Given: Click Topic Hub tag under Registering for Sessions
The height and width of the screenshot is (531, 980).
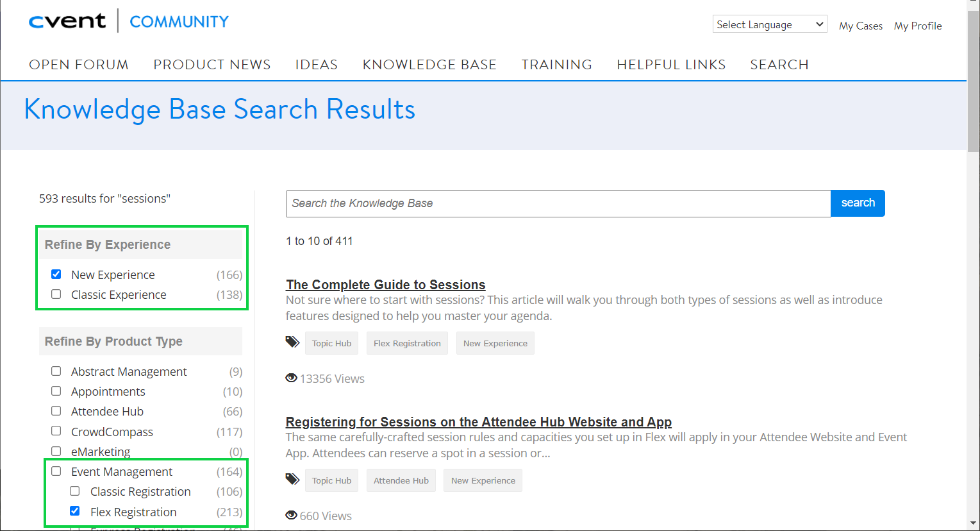Looking at the screenshot, I should 331,480.
